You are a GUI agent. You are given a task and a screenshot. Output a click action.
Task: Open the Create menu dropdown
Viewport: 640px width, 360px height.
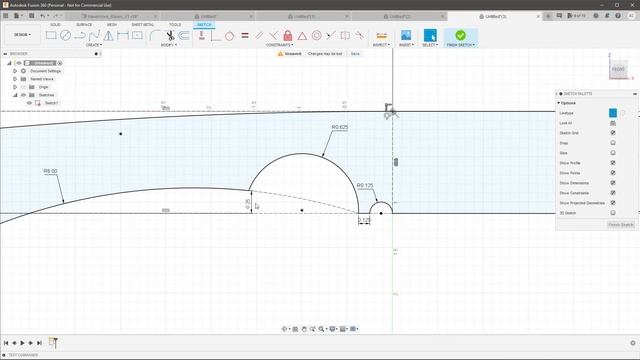click(x=94, y=44)
